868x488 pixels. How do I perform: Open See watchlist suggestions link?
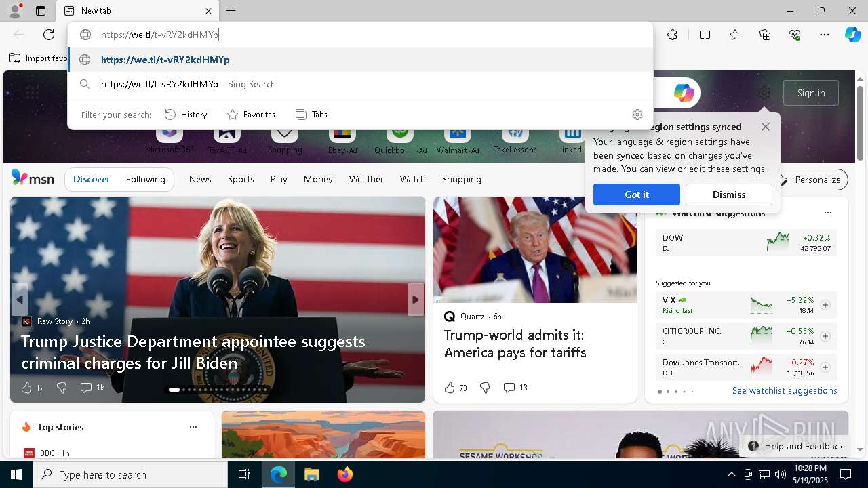click(785, 390)
